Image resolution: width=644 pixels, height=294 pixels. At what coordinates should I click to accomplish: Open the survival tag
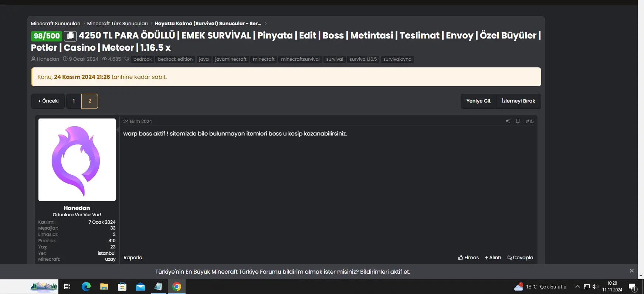point(335,59)
